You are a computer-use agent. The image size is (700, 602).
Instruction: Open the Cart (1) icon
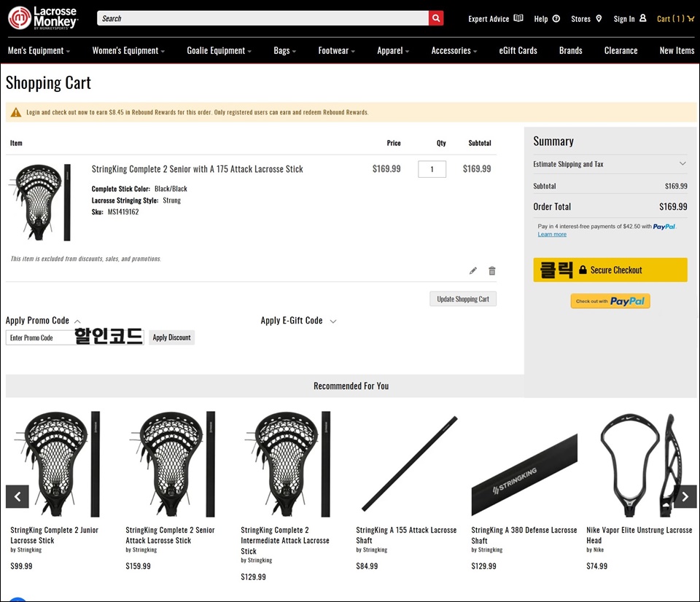click(x=675, y=19)
